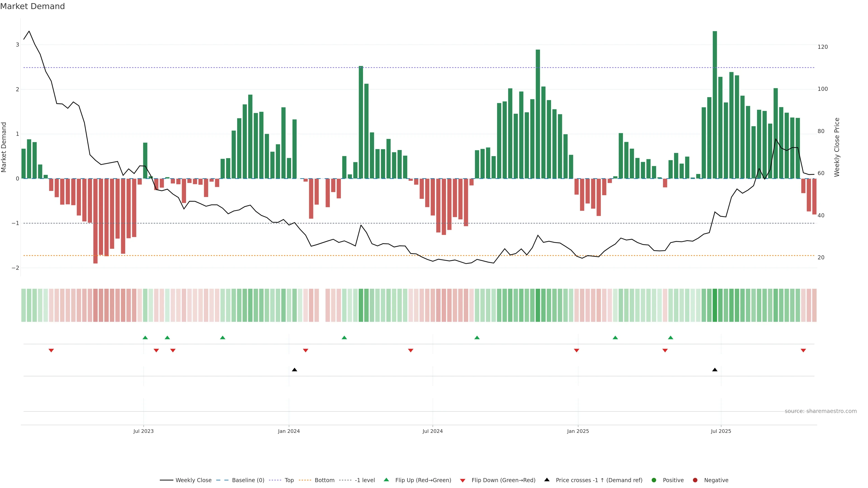Click the black triangle marker near Jul 2025
Image resolution: width=868 pixels, height=488 pixels.
(x=715, y=370)
